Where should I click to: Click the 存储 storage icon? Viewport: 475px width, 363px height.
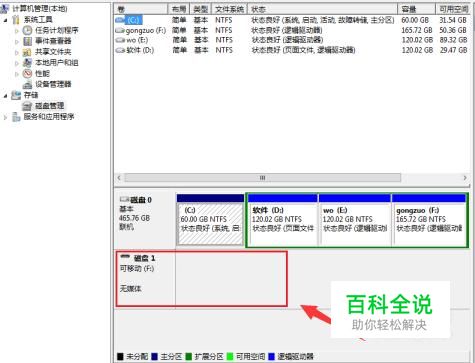[x=16, y=95]
